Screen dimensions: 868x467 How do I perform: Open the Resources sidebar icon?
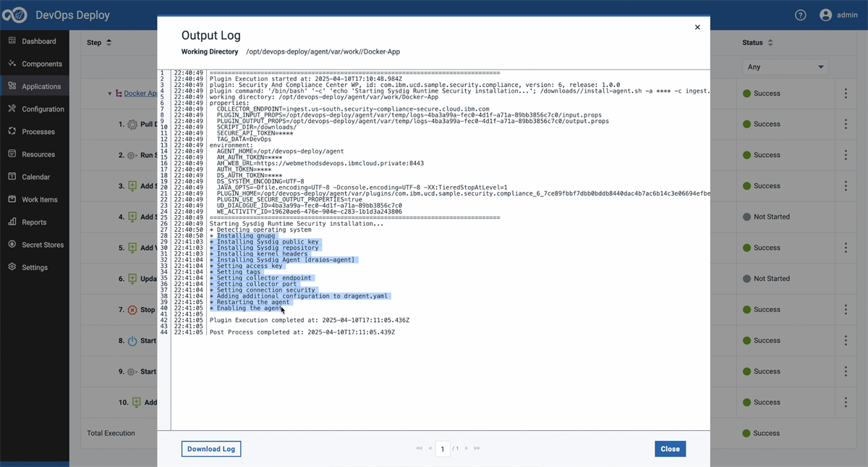click(x=12, y=154)
